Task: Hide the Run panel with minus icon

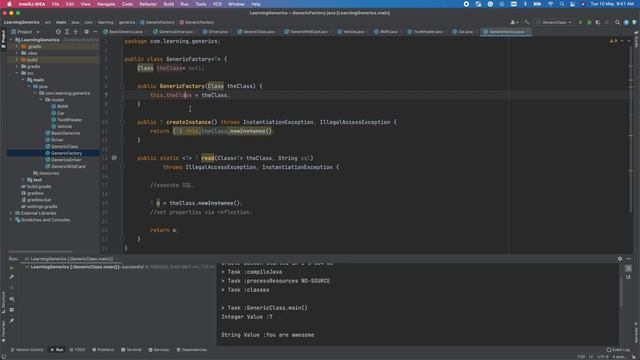Action: tap(629, 259)
